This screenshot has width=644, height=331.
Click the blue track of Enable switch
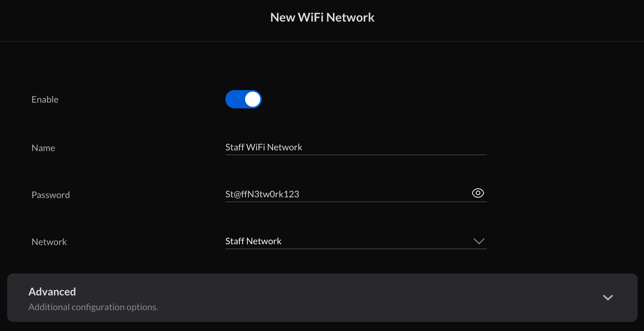click(x=235, y=99)
